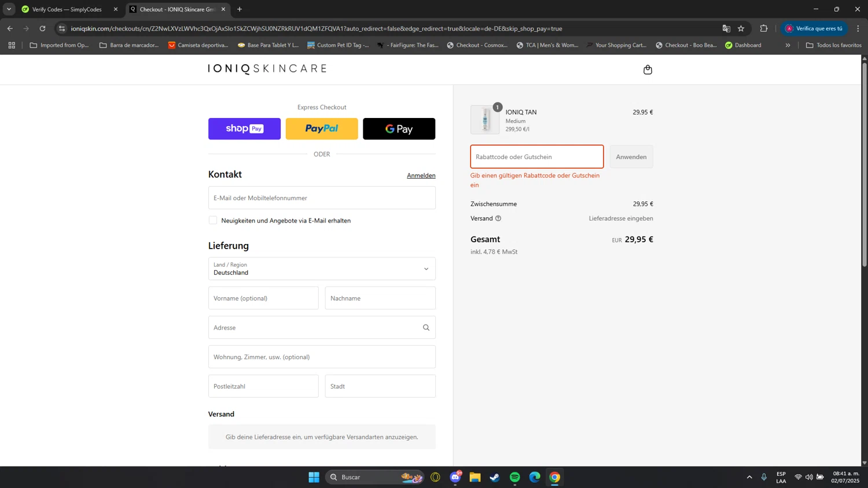Open File Explorer from the taskbar
868x488 pixels.
click(475, 477)
